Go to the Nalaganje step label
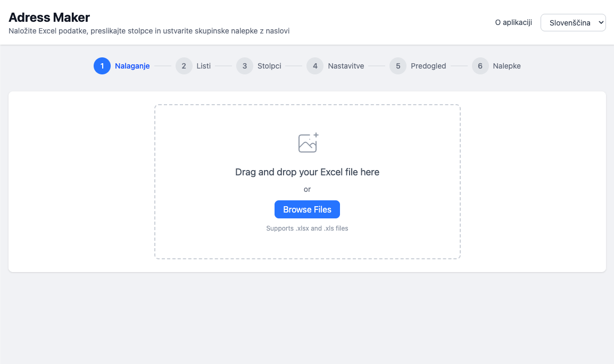This screenshot has width=614, height=364. click(x=132, y=66)
